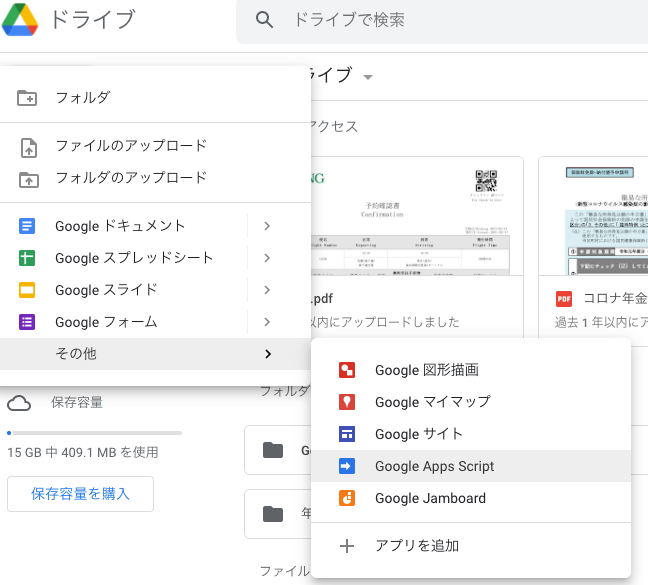The width and height of the screenshot is (648, 585).
Task: Click the .pdf file name text
Action: pyautogui.click(x=322, y=299)
